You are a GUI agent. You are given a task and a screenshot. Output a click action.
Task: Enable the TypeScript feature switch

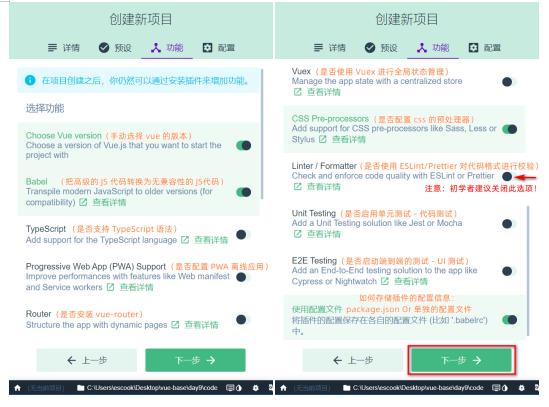point(244,234)
